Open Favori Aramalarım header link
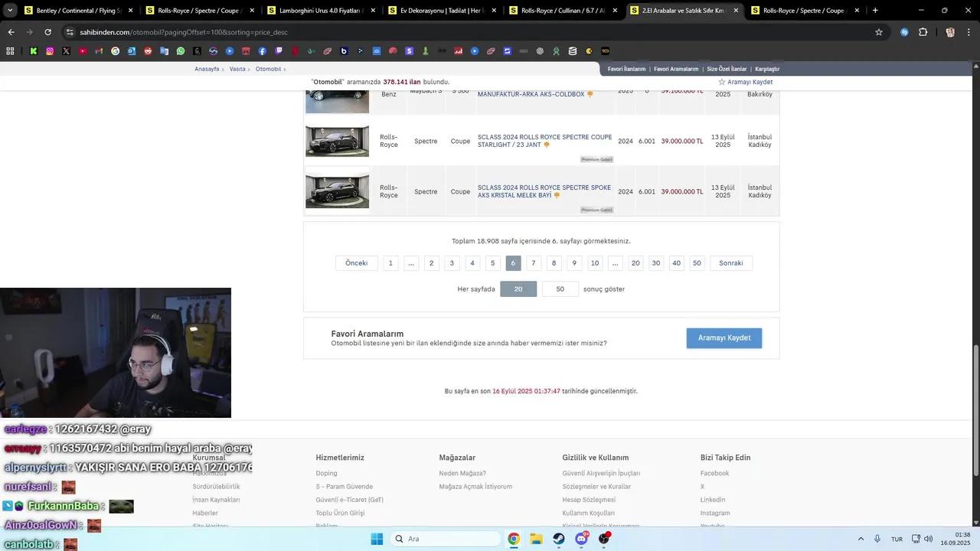Screen dimensions: 980x551 coord(676,69)
